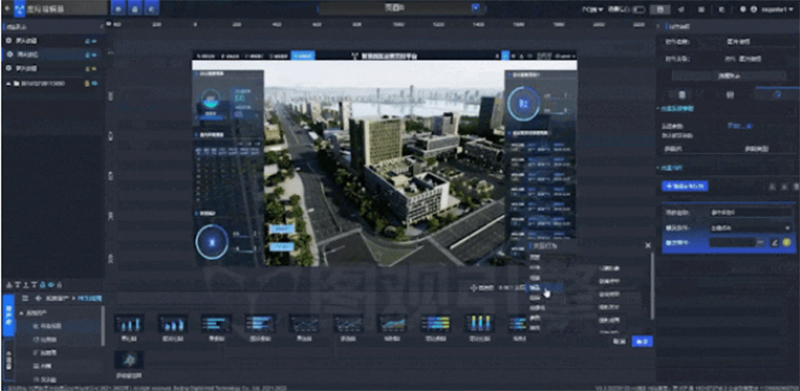Screen dimensions: 800x391
Task: Toggle the eye icon on the folder layer row
Action: [x=95, y=83]
